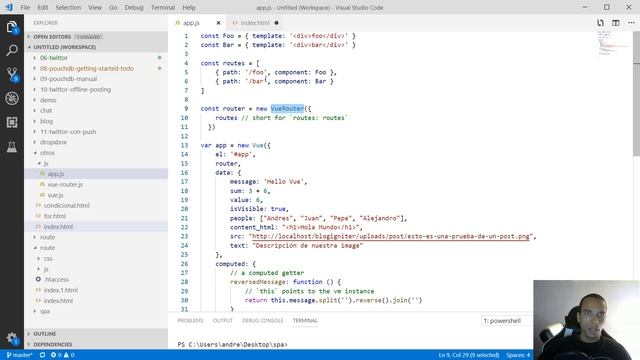The image size is (640, 360).
Task: Expand the Open Editors section
Action: pyautogui.click(x=96, y=37)
